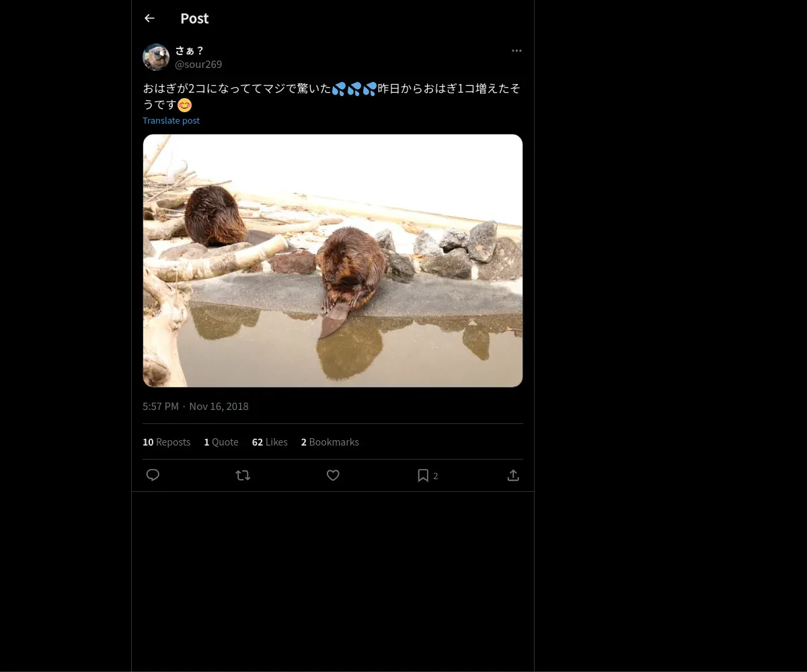View the 10 Reposts list
Image resolution: width=807 pixels, height=672 pixels.
[x=166, y=442]
